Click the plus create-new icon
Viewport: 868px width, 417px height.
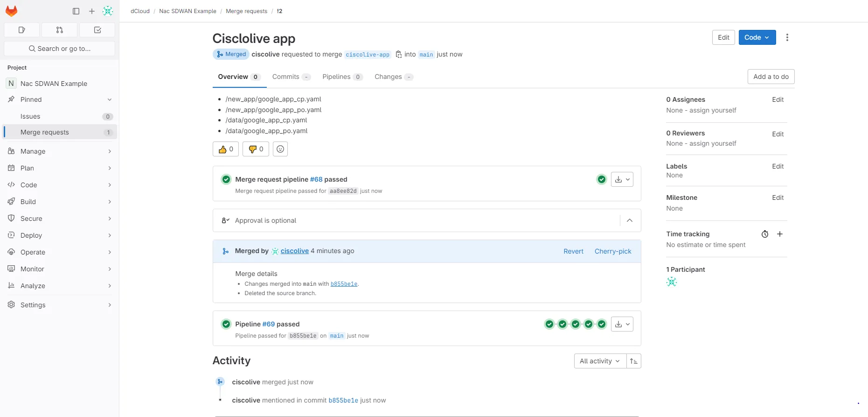coord(92,11)
